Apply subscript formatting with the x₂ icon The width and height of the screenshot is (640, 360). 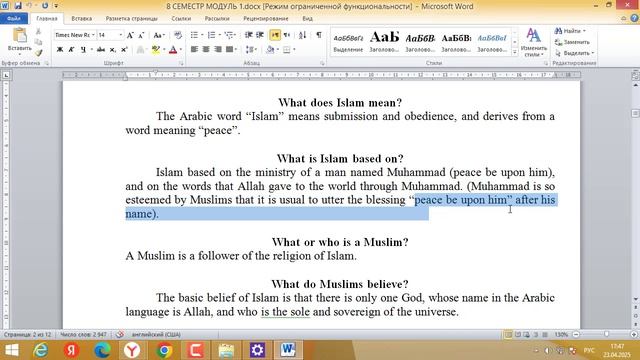pos(113,50)
